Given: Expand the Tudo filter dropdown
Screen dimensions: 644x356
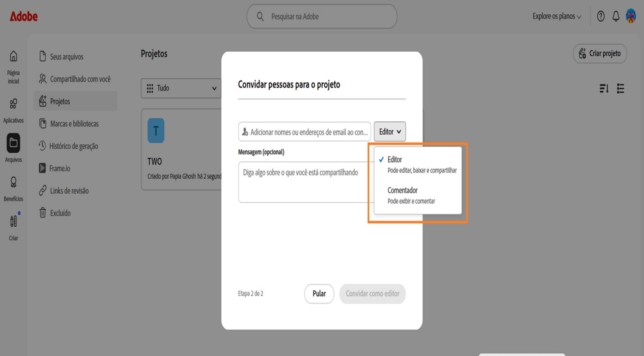Looking at the screenshot, I should pos(181,88).
